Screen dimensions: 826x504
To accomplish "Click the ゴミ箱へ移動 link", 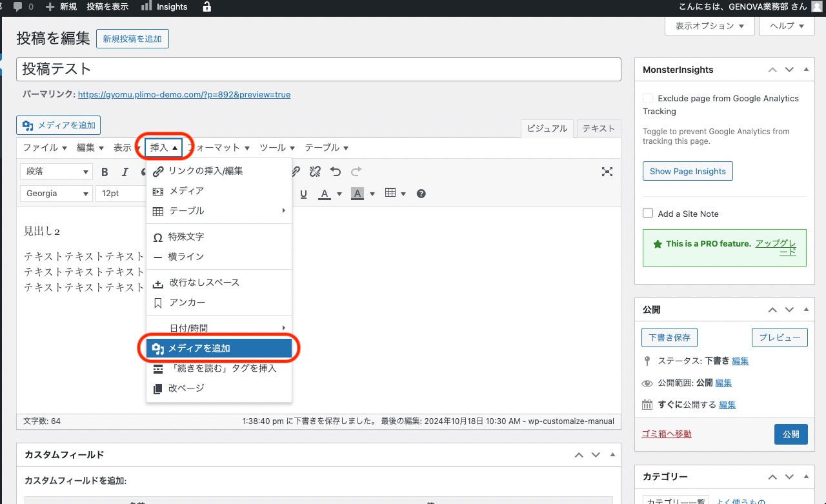I will click(667, 434).
